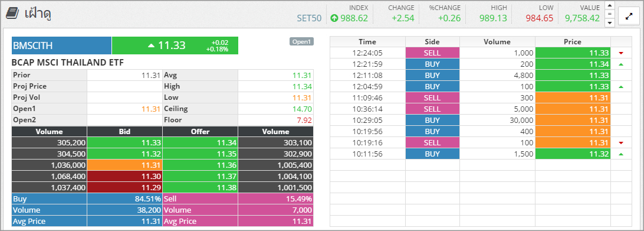Image resolution: width=644 pixels, height=231 pixels.
Task: Click the Time column header
Action: pos(367,41)
